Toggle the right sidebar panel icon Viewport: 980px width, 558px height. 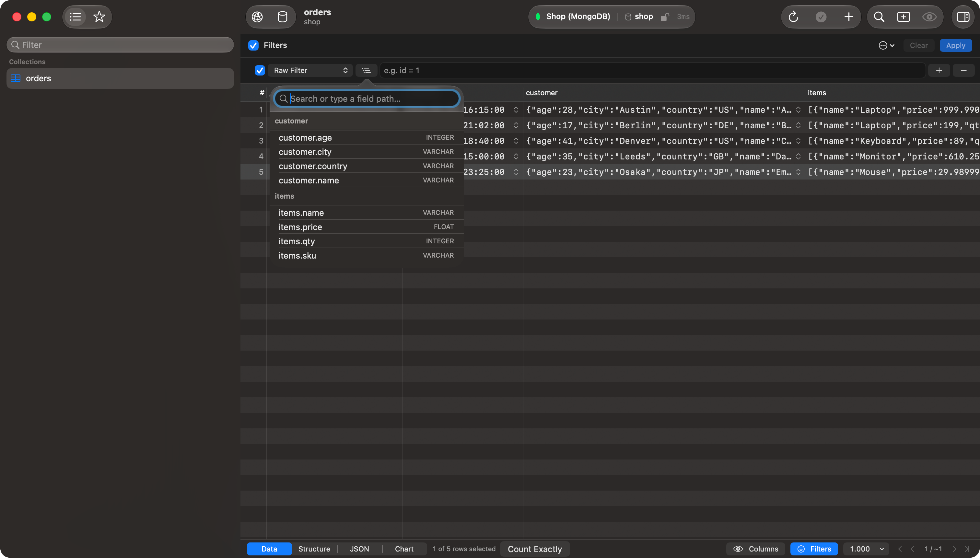tap(963, 17)
